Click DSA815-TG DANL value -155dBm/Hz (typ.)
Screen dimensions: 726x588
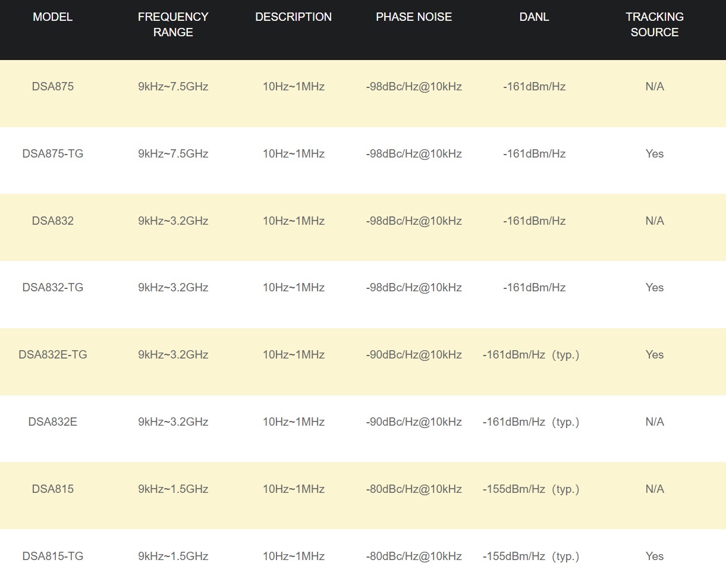click(x=531, y=556)
